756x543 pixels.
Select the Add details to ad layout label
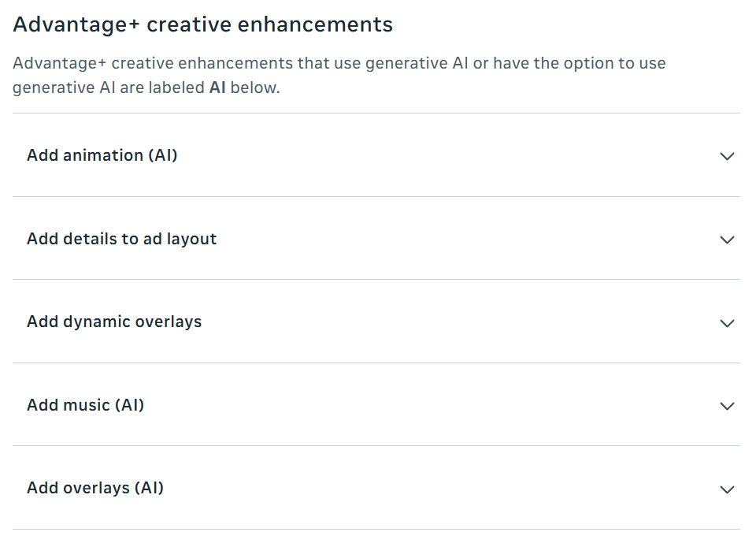pyautogui.click(x=122, y=239)
